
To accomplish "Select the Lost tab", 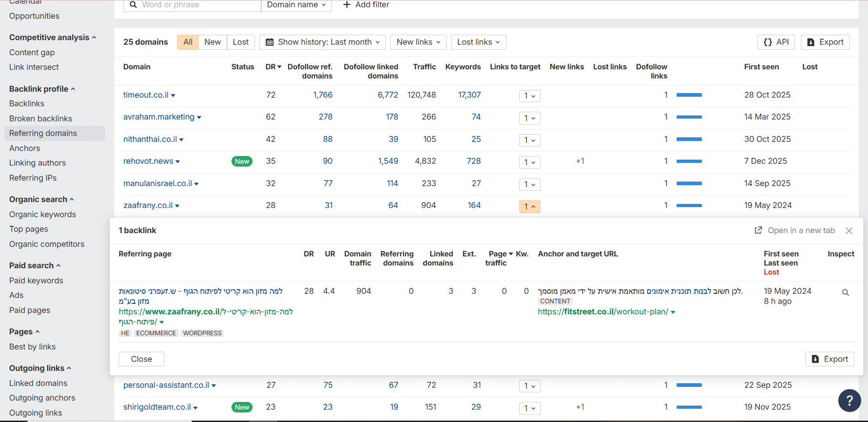I will click(x=241, y=42).
